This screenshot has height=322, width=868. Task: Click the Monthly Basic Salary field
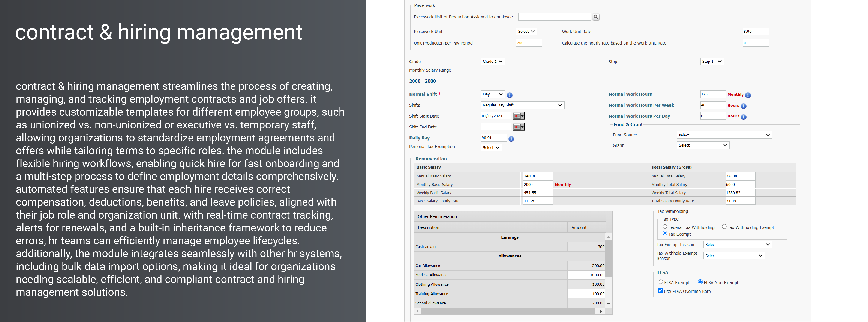538,185
